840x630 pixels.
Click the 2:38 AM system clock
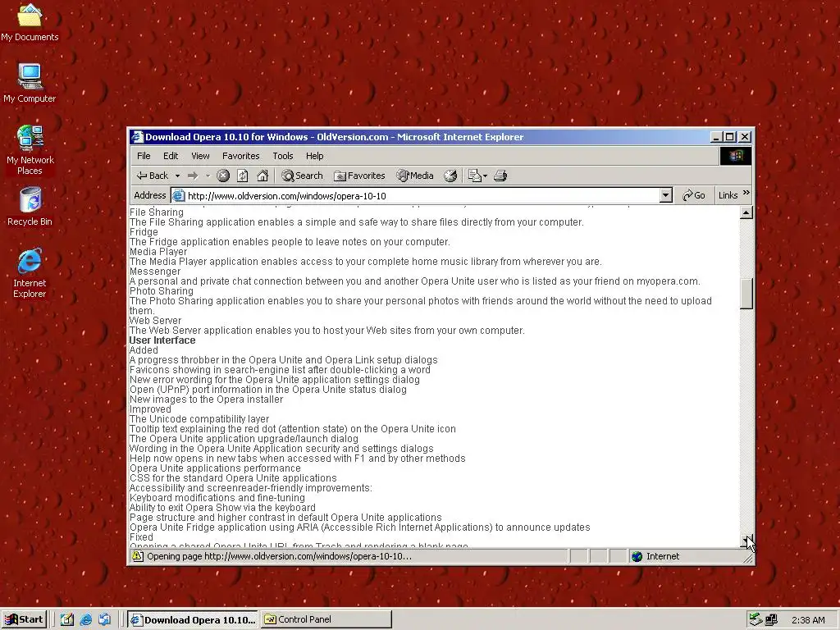click(808, 620)
